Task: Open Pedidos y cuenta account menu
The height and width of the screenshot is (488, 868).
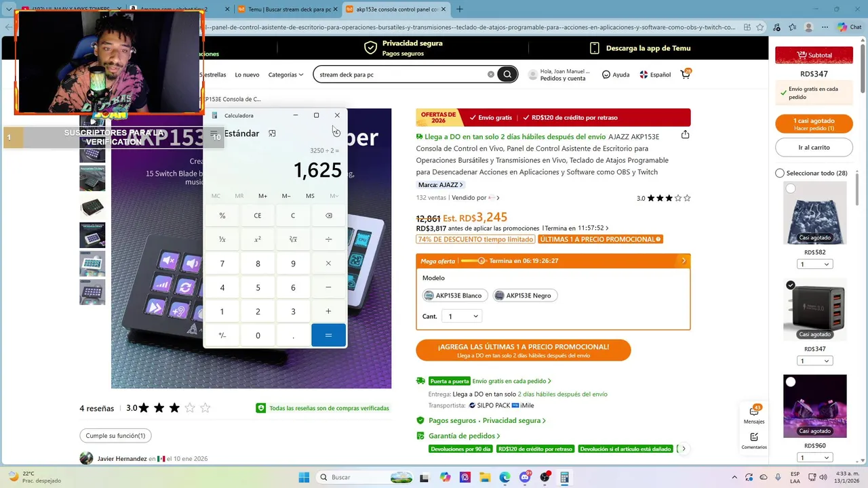Action: pos(559,75)
